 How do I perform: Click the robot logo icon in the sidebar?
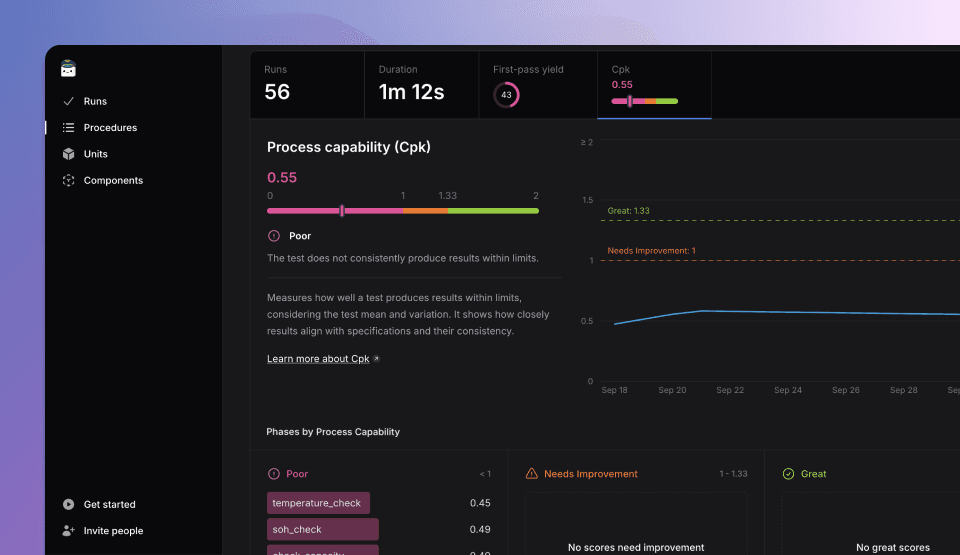[x=68, y=69]
